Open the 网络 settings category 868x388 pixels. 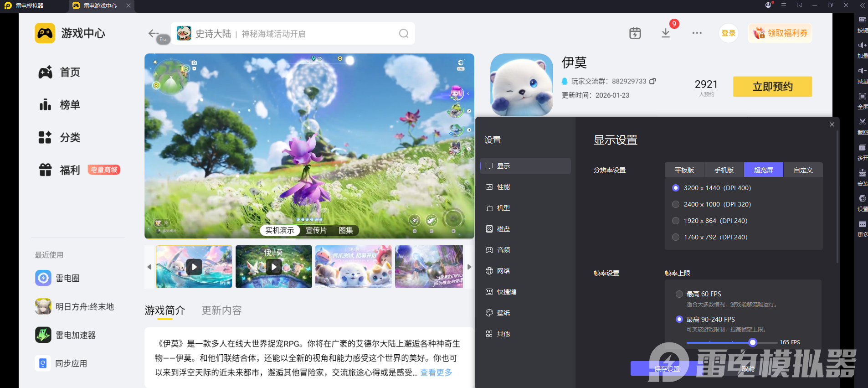[x=525, y=271]
